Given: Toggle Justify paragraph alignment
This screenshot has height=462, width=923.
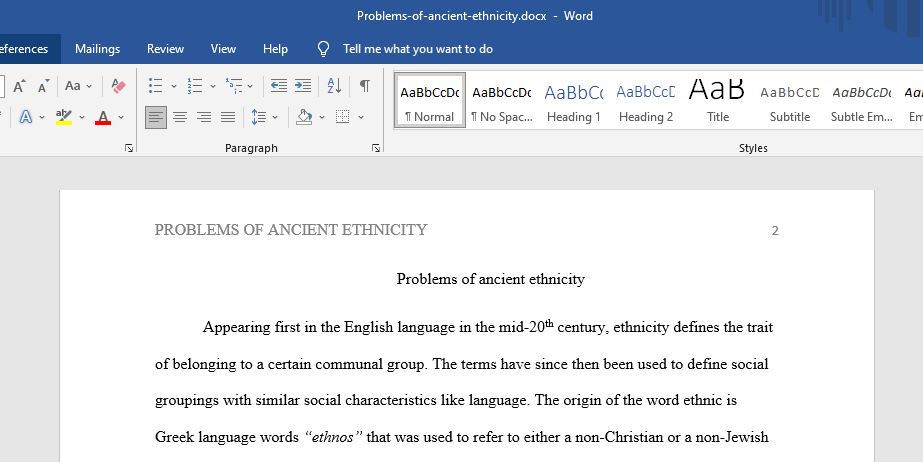Looking at the screenshot, I should [x=228, y=117].
